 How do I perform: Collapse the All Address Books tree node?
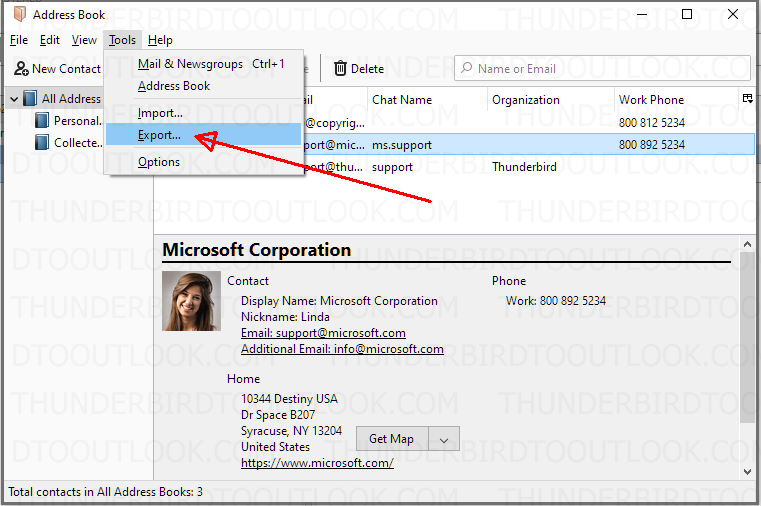[14, 99]
